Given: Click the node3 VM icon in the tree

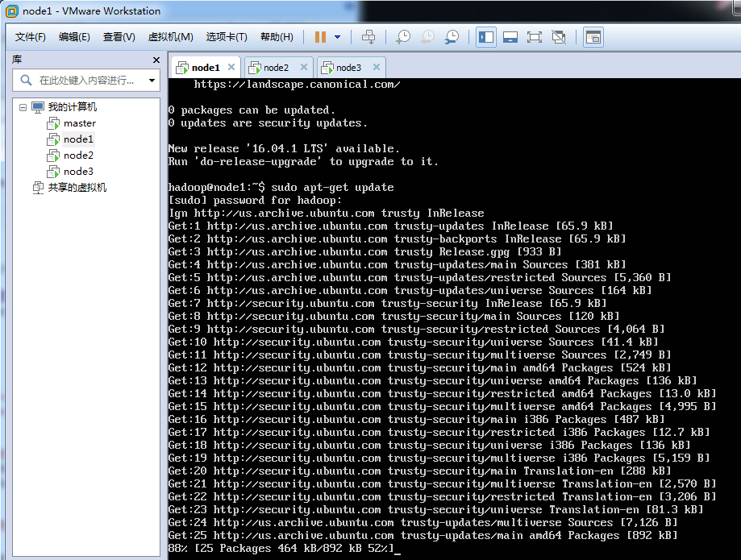Looking at the screenshot, I should click(53, 172).
